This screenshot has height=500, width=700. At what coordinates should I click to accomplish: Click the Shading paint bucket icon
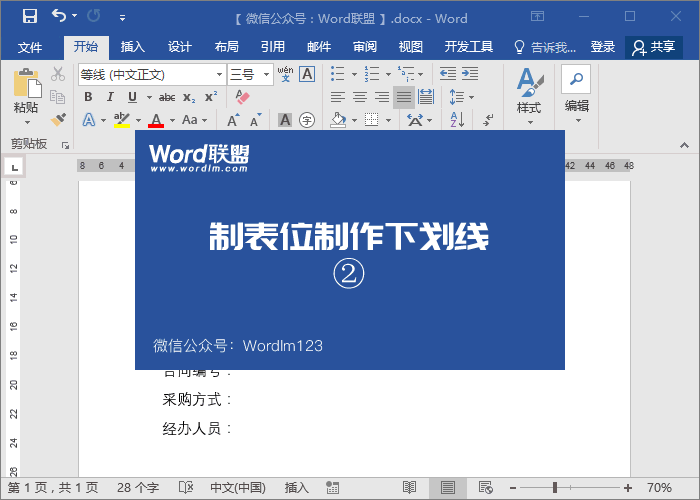(338, 120)
